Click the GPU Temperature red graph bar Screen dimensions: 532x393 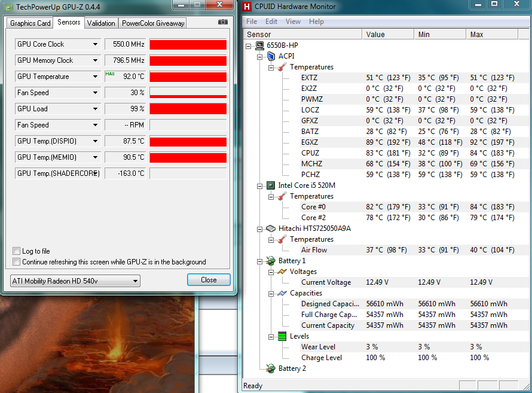[188, 77]
